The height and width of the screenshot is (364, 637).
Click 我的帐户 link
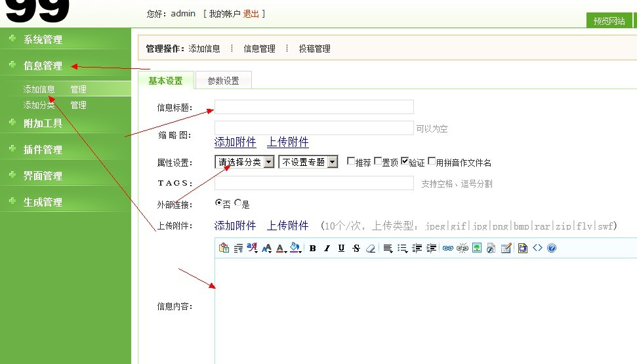tap(224, 14)
